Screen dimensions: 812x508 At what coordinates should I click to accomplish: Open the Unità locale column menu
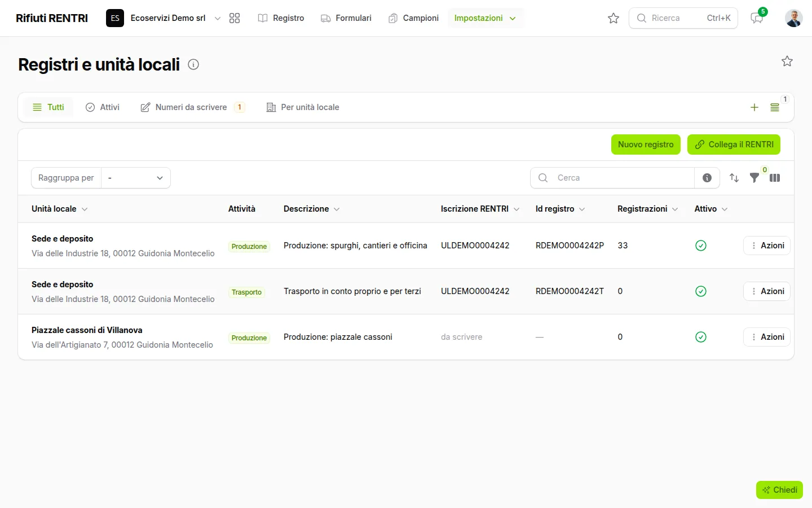85,209
